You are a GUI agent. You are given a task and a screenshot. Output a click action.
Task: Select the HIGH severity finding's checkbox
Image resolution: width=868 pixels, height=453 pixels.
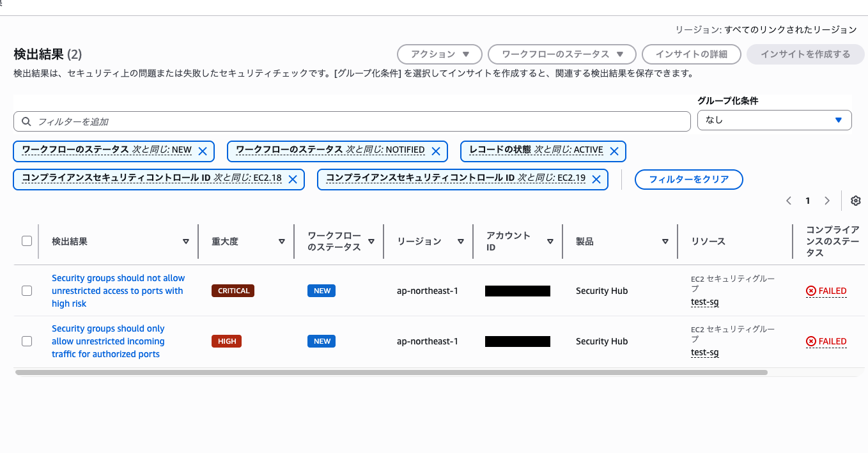click(27, 341)
